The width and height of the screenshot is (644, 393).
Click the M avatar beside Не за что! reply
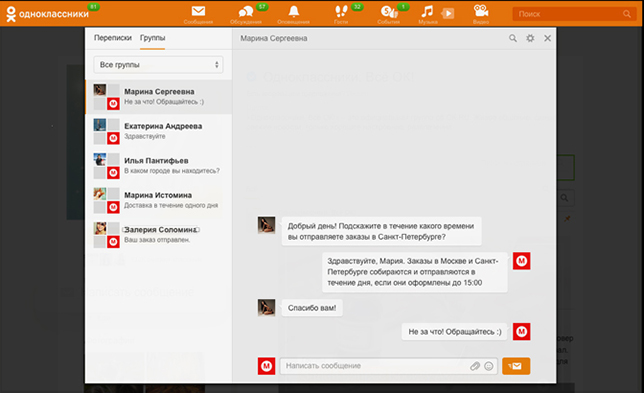click(522, 331)
